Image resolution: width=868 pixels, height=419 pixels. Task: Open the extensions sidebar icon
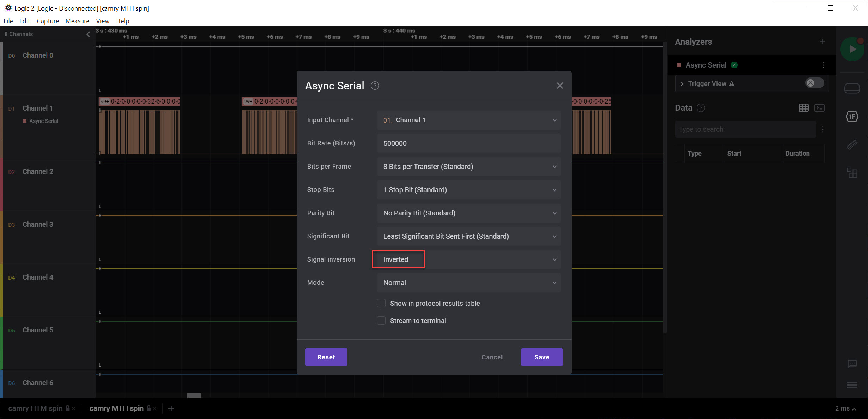(852, 173)
